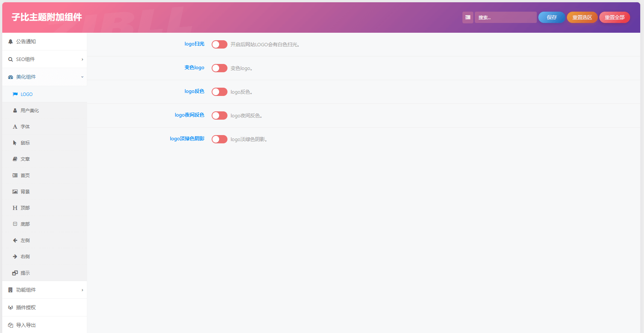
Task: Click the cursor pointer icon beside 鼠标
Action: click(15, 143)
